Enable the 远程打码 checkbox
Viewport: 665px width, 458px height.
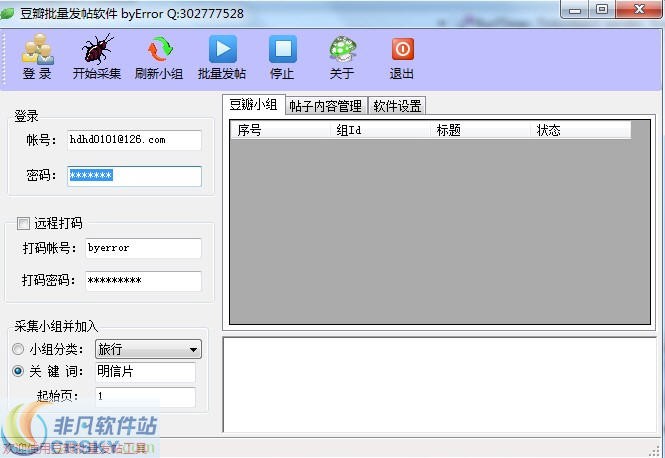pos(23,223)
